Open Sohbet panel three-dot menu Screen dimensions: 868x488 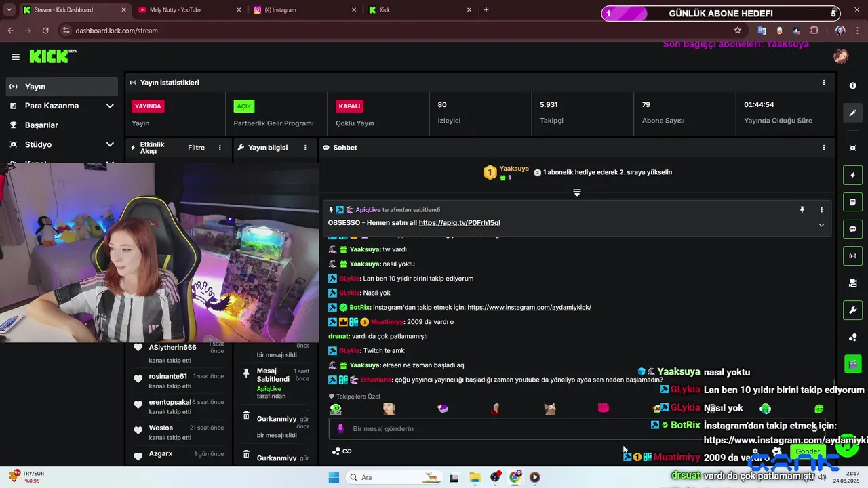(x=824, y=148)
